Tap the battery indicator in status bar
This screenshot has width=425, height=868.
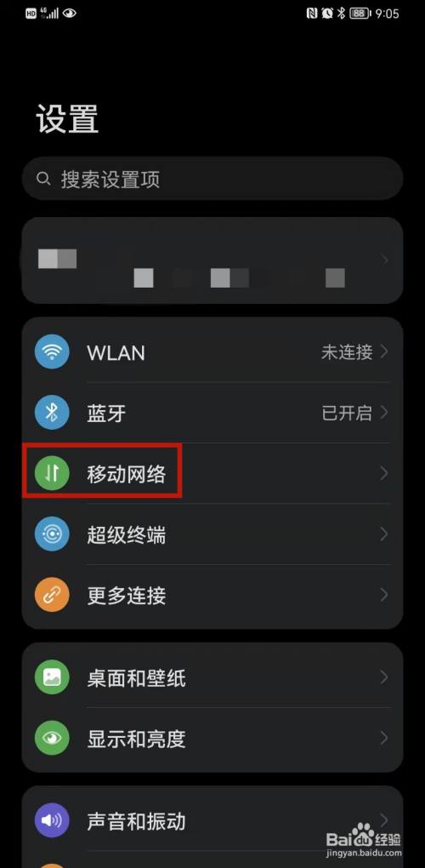pos(360,14)
